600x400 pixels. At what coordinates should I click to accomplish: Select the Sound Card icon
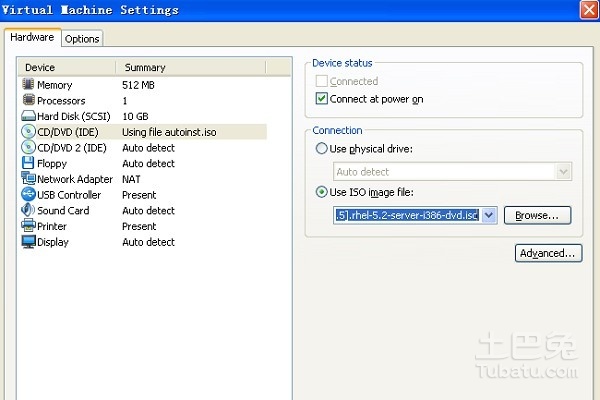28,211
